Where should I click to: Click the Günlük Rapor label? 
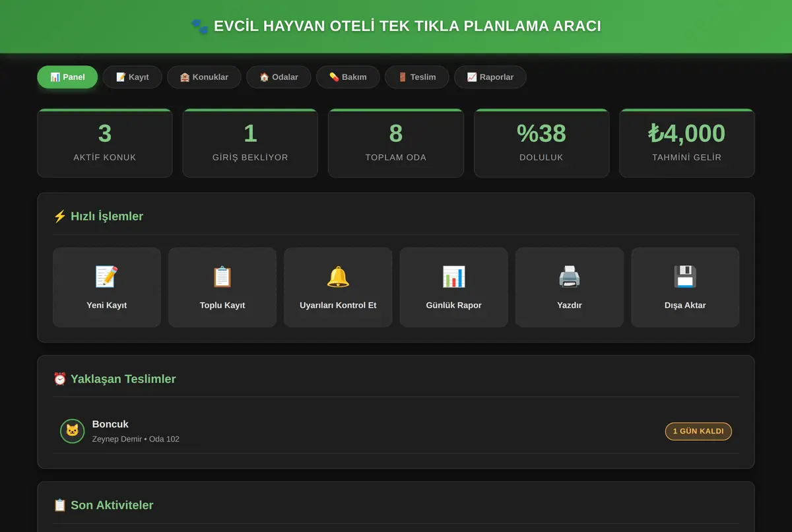(454, 306)
